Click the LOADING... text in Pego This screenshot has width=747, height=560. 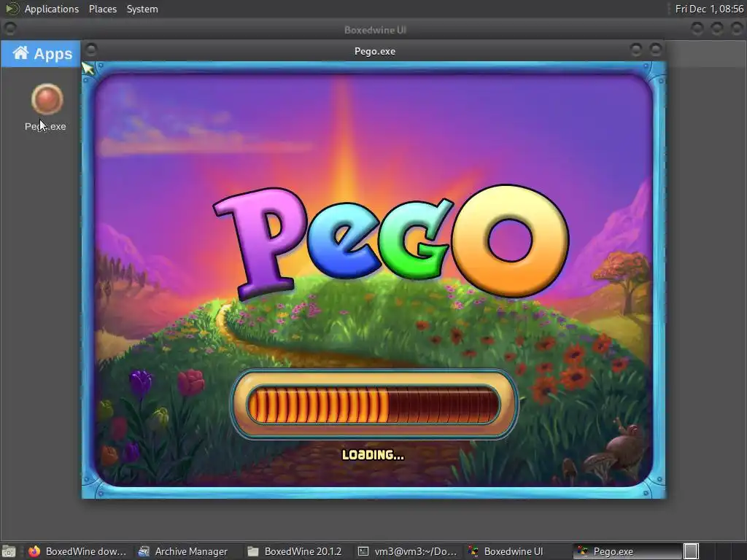tap(373, 455)
